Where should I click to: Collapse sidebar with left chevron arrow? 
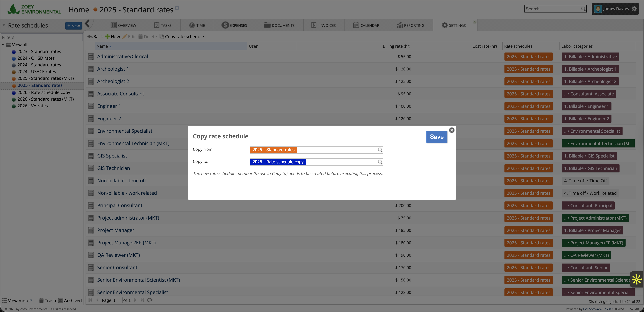(x=87, y=24)
